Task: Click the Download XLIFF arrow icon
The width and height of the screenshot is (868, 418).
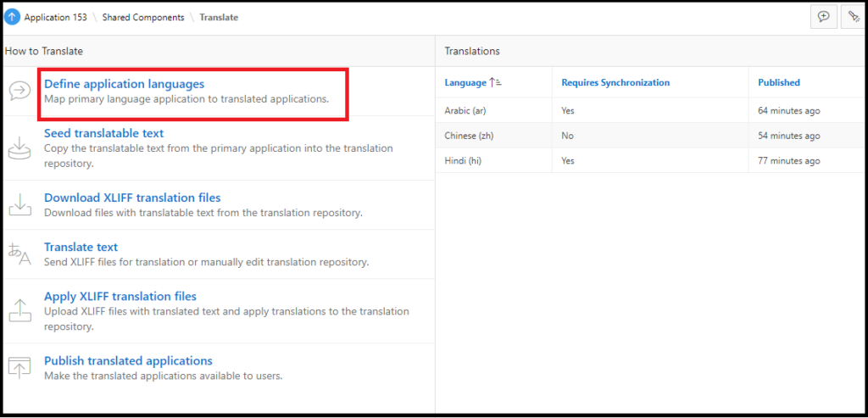Action: pos(19,205)
